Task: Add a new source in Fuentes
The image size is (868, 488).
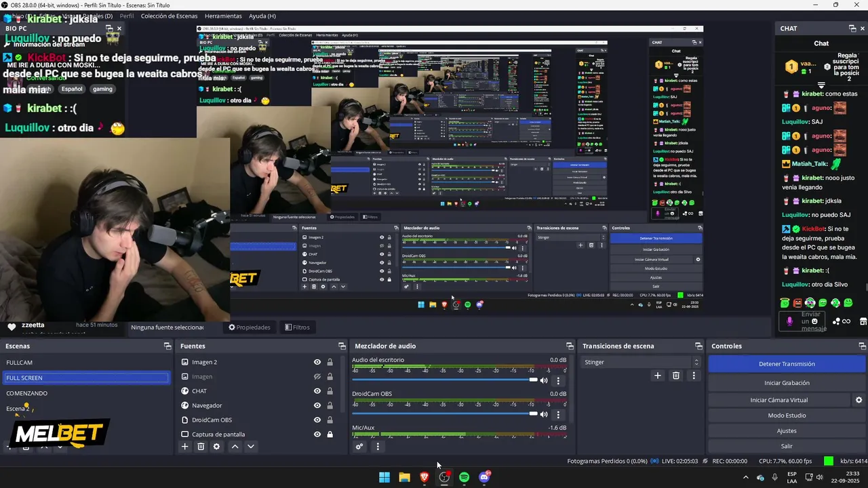Action: click(x=184, y=447)
